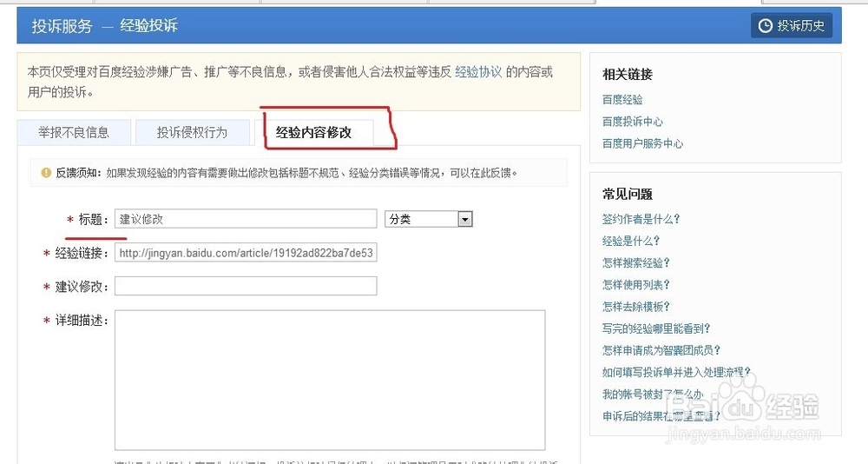Click inside the 详细描述 text area
The image size is (868, 464).
(330, 381)
